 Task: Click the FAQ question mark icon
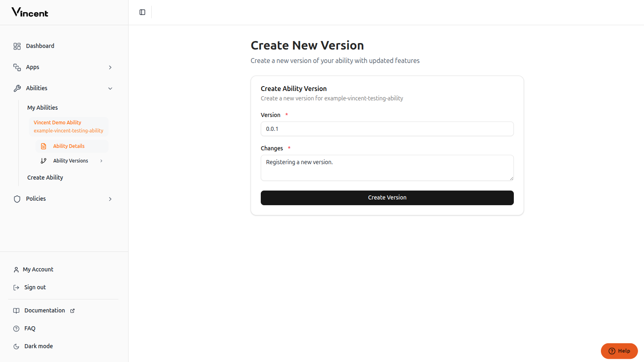click(x=16, y=329)
